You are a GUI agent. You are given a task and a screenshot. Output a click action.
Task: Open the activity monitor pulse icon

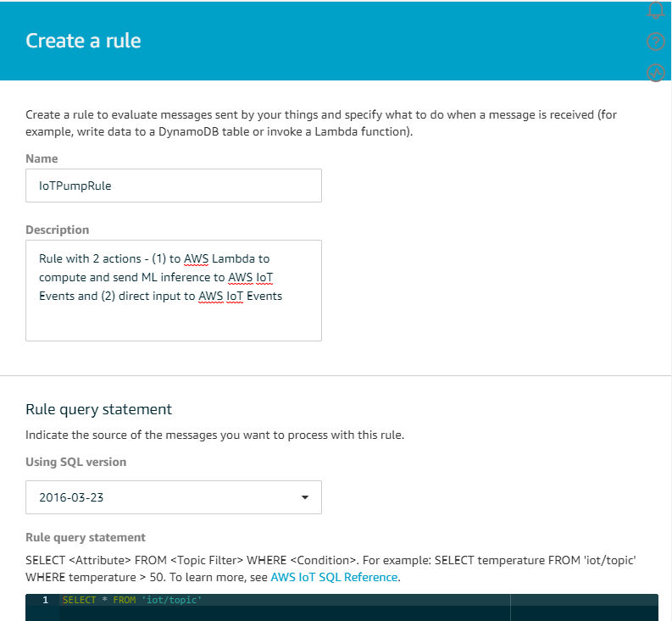tap(655, 73)
